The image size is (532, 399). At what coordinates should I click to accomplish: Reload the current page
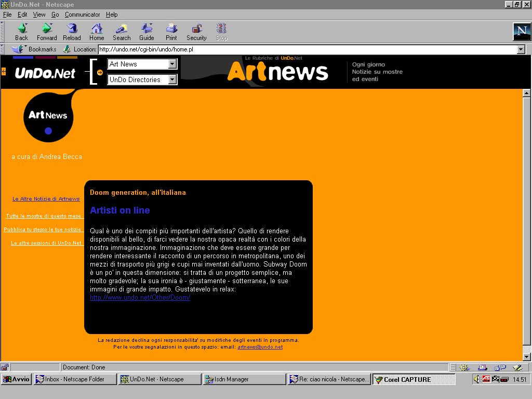(72, 32)
